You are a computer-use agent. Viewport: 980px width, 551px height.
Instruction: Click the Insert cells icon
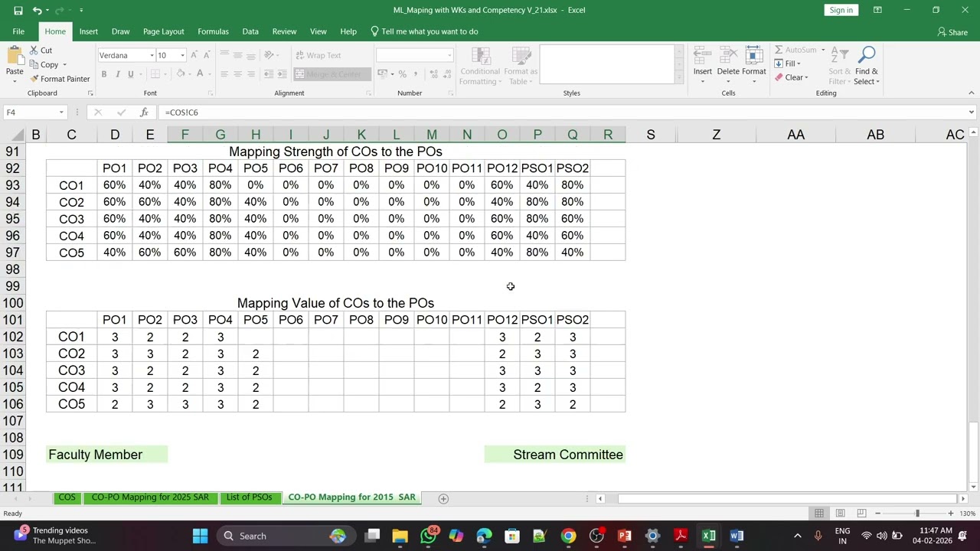pyautogui.click(x=702, y=56)
